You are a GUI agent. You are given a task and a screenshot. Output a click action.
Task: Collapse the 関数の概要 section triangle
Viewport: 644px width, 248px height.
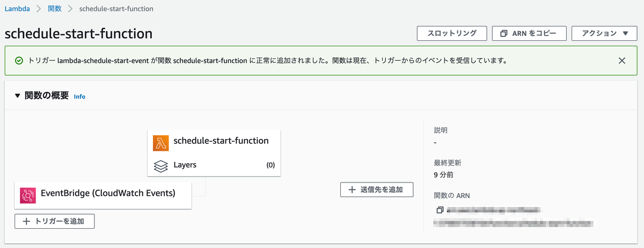tap(17, 96)
